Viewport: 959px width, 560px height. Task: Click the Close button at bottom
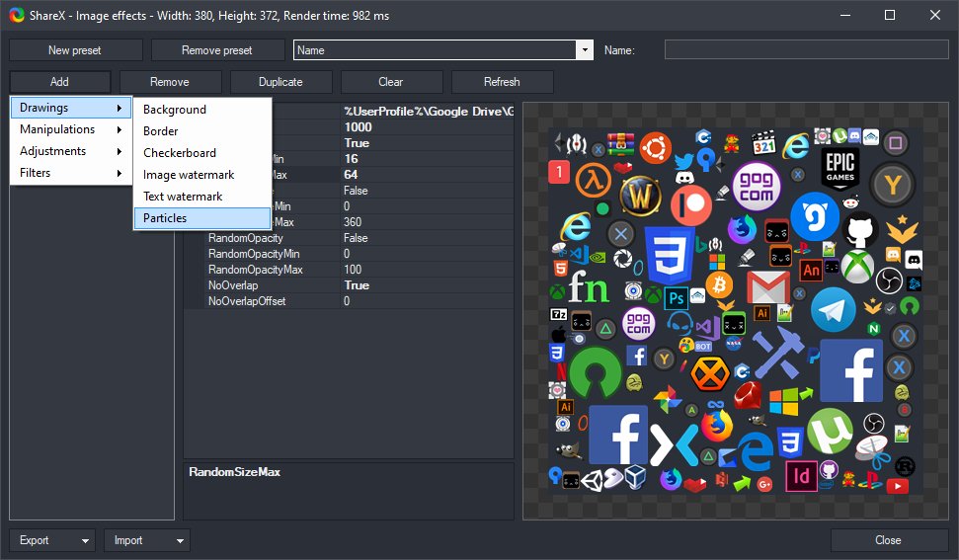click(889, 540)
